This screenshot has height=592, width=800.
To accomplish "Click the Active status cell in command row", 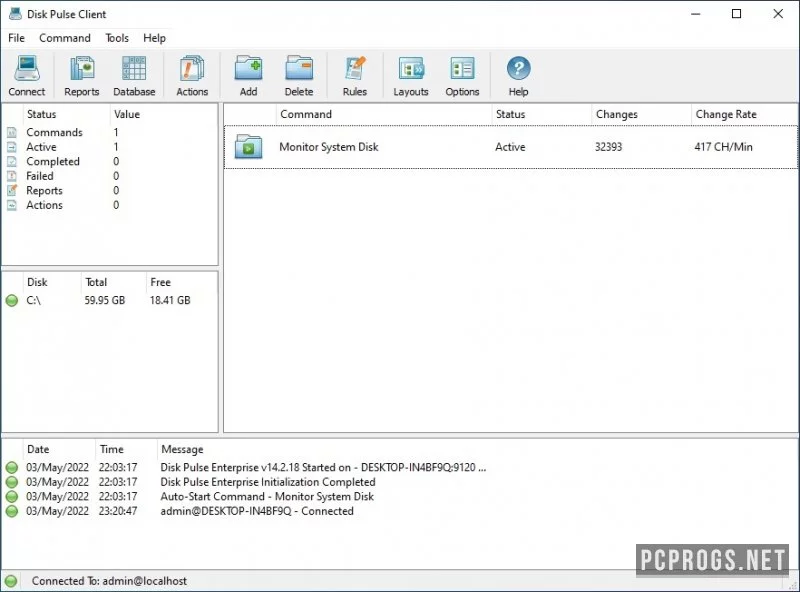I will click(x=510, y=147).
